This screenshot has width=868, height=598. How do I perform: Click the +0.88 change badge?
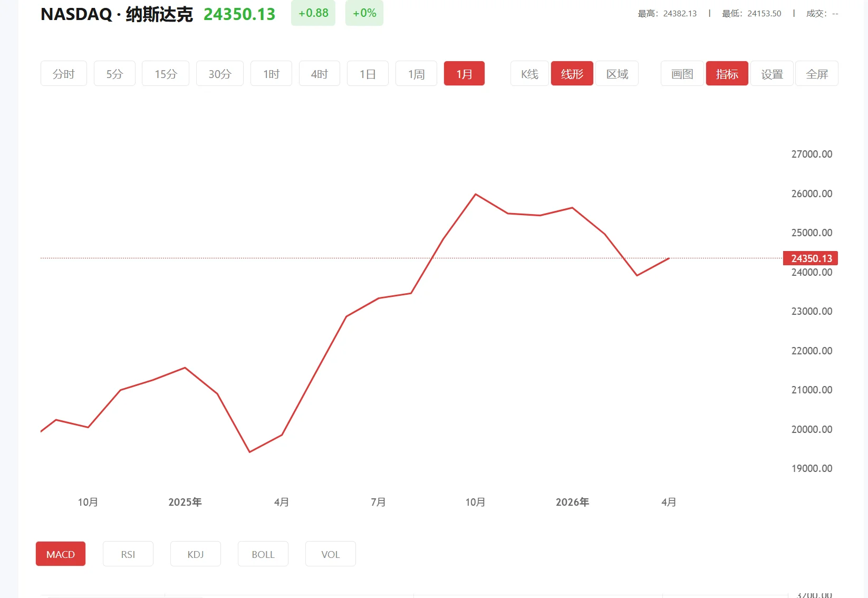[313, 13]
